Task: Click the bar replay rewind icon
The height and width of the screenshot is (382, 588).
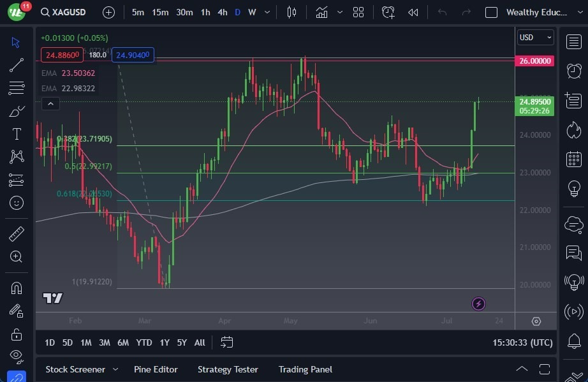Action: pos(413,12)
